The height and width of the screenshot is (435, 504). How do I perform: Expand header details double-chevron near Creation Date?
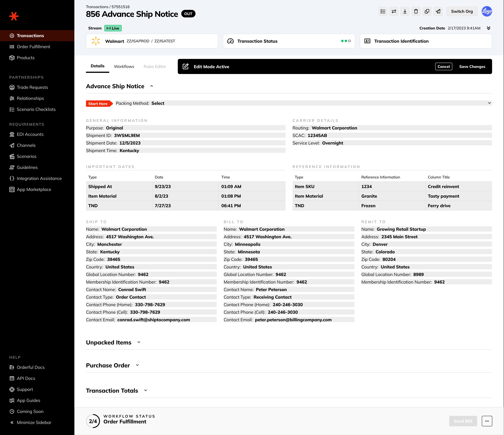488,28
